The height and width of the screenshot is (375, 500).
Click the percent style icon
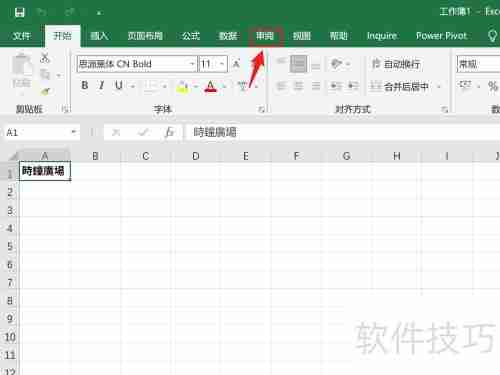click(x=493, y=86)
